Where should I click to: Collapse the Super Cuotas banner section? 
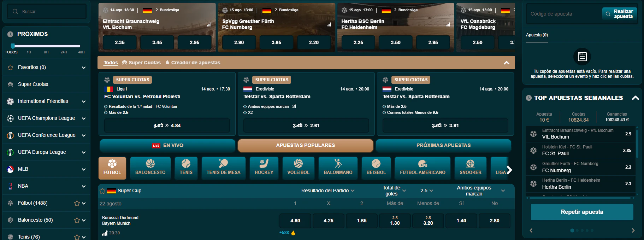click(506, 63)
